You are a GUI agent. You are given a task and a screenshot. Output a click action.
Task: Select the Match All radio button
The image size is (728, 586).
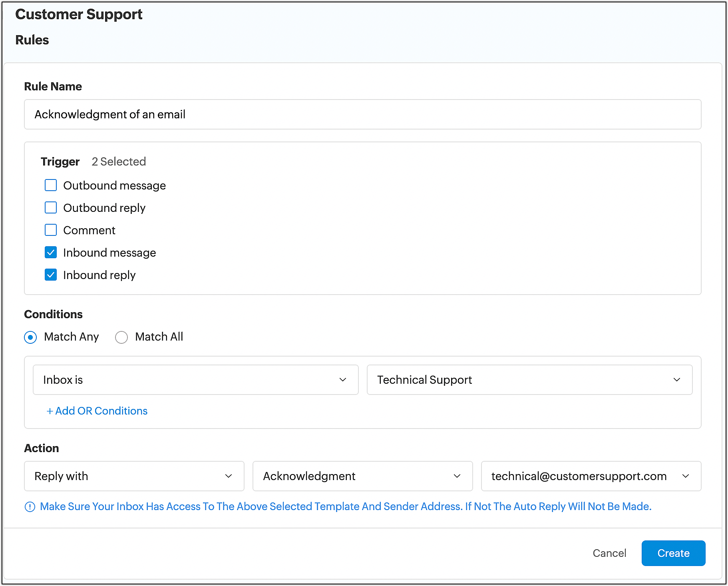pyautogui.click(x=121, y=337)
